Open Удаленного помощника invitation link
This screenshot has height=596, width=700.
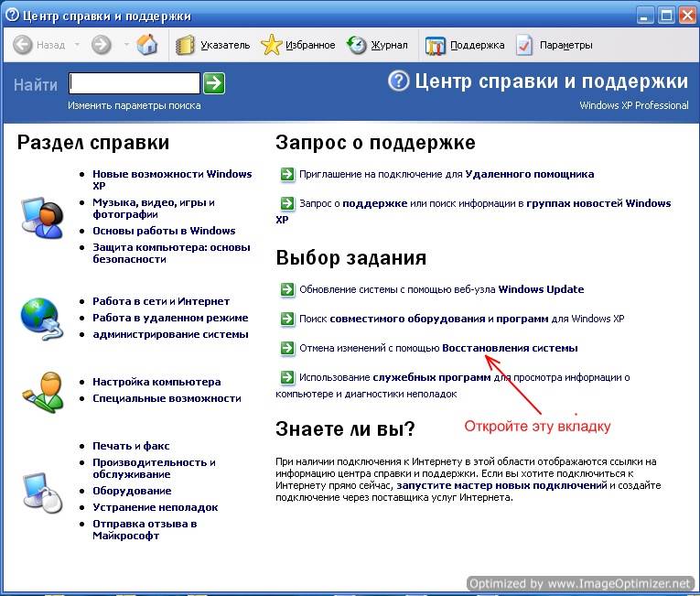(530, 174)
